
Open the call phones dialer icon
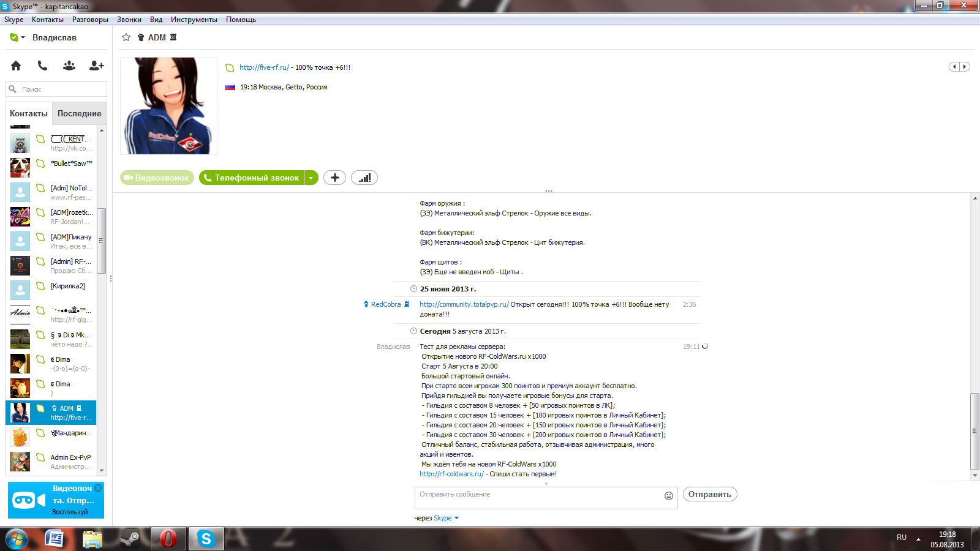tap(42, 66)
